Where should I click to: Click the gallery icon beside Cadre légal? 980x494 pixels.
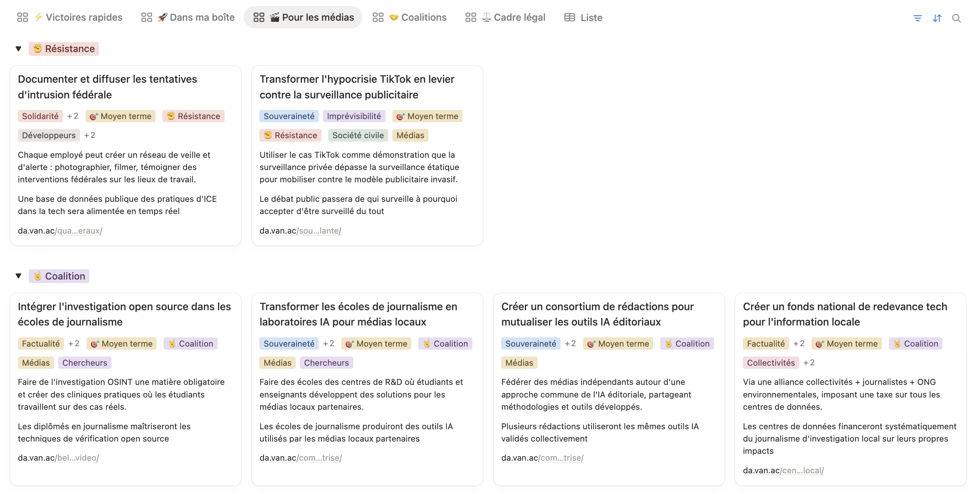[x=470, y=17]
